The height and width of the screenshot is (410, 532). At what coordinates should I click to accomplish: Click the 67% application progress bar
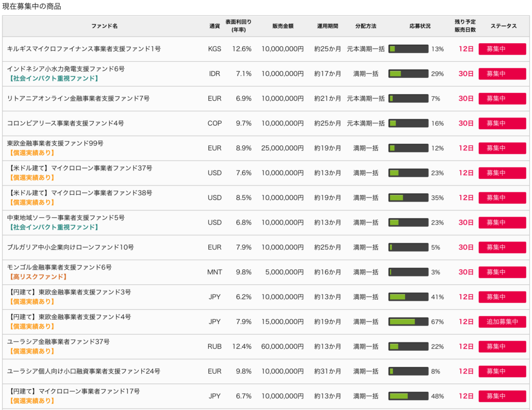(x=408, y=322)
